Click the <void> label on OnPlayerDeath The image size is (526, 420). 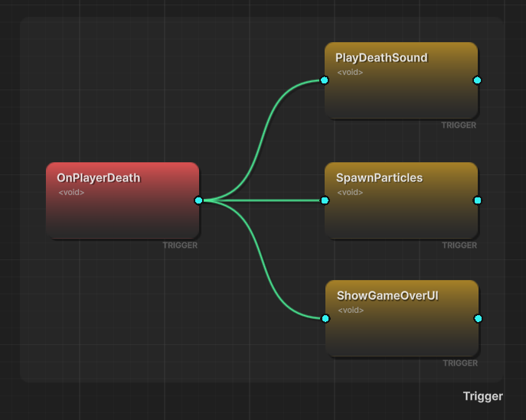pyautogui.click(x=71, y=193)
